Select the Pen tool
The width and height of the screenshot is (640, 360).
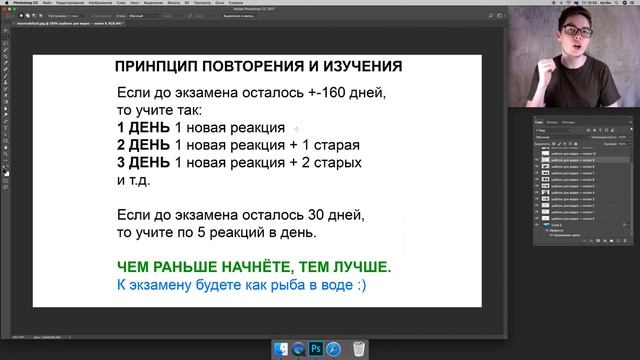[6, 121]
